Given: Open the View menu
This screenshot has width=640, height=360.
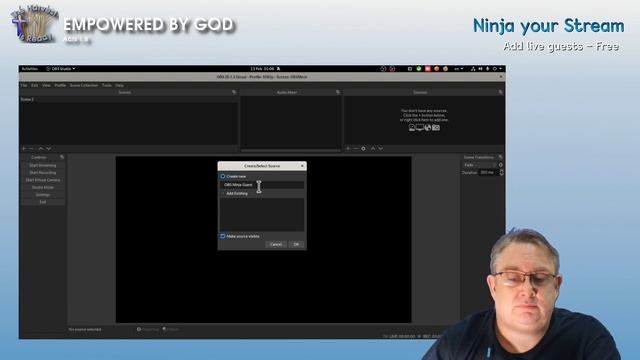Looking at the screenshot, I should 46,86.
